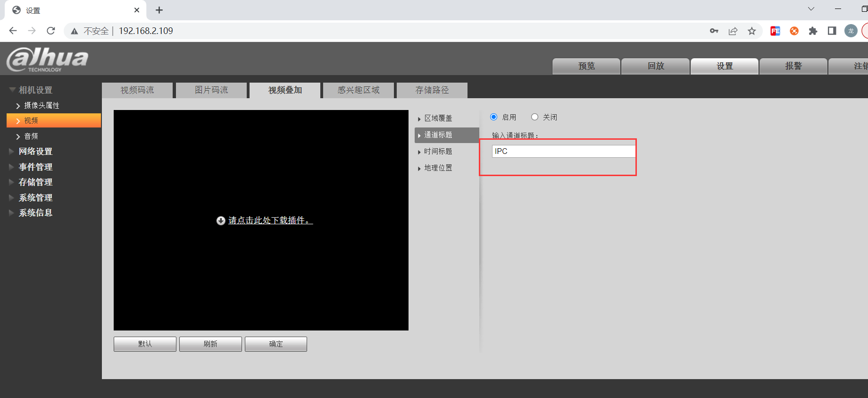This screenshot has height=398, width=868.
Task: Open the 时间标题 overlay option
Action: [x=438, y=151]
